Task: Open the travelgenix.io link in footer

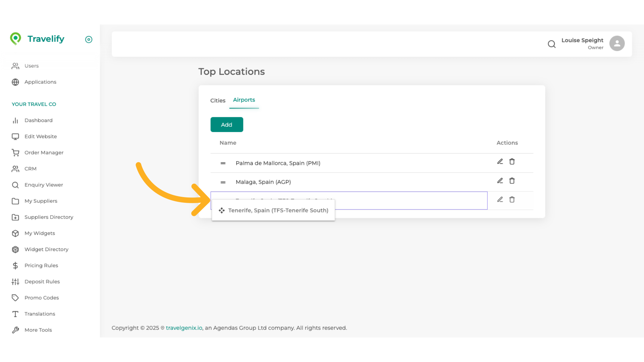Action: pos(183,327)
